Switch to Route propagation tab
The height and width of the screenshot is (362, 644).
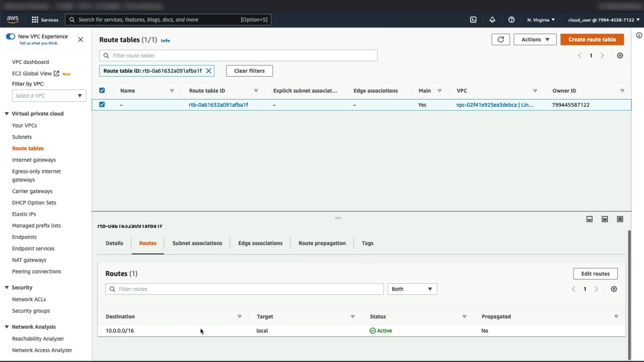(322, 243)
